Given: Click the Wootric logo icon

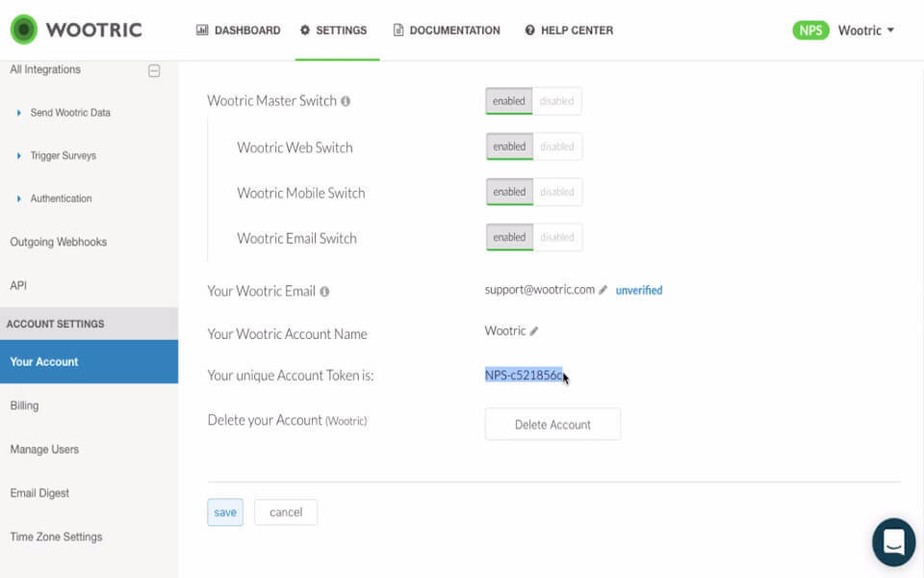Looking at the screenshot, I should (x=23, y=30).
